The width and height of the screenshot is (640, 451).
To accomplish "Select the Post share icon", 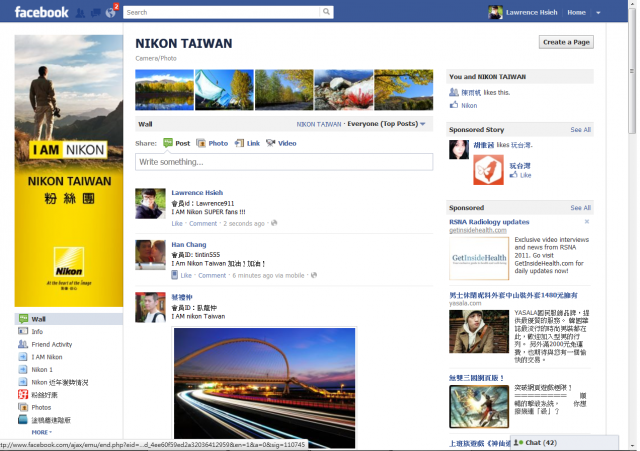I will click(168, 143).
